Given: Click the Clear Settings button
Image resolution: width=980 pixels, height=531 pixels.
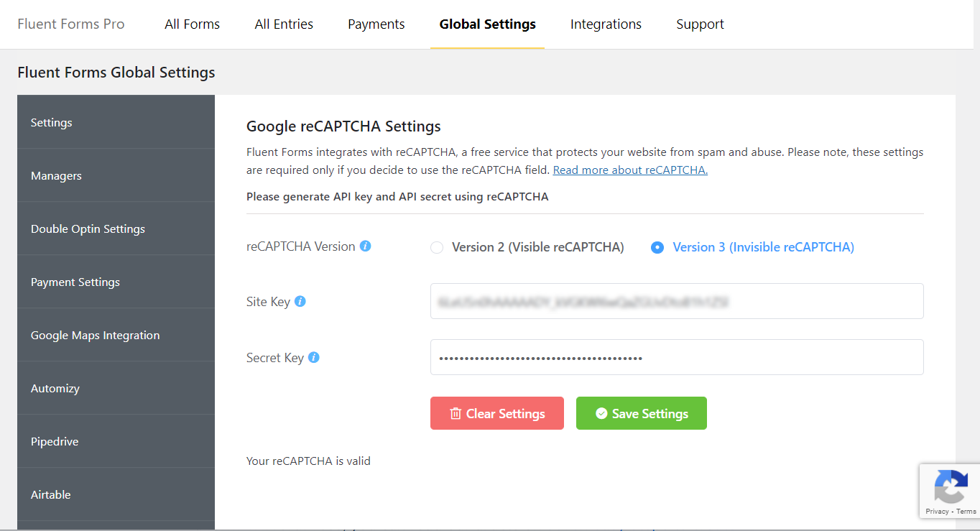Looking at the screenshot, I should point(497,412).
